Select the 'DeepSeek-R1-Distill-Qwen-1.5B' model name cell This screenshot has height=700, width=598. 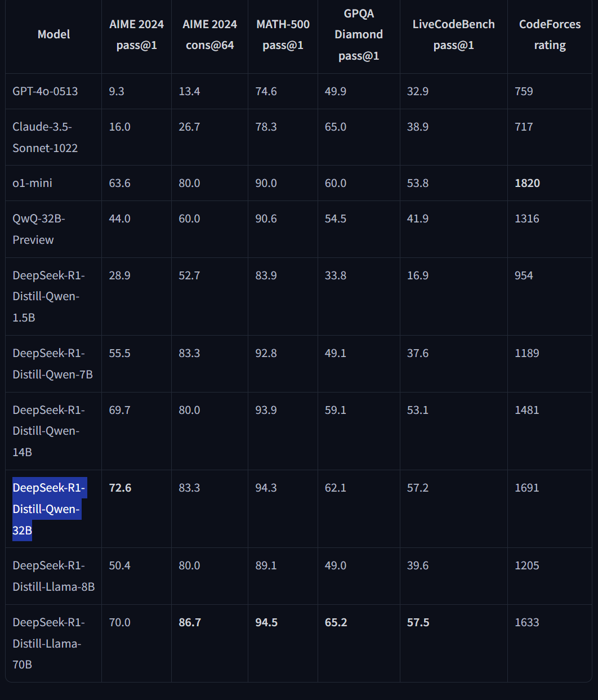pos(53,297)
